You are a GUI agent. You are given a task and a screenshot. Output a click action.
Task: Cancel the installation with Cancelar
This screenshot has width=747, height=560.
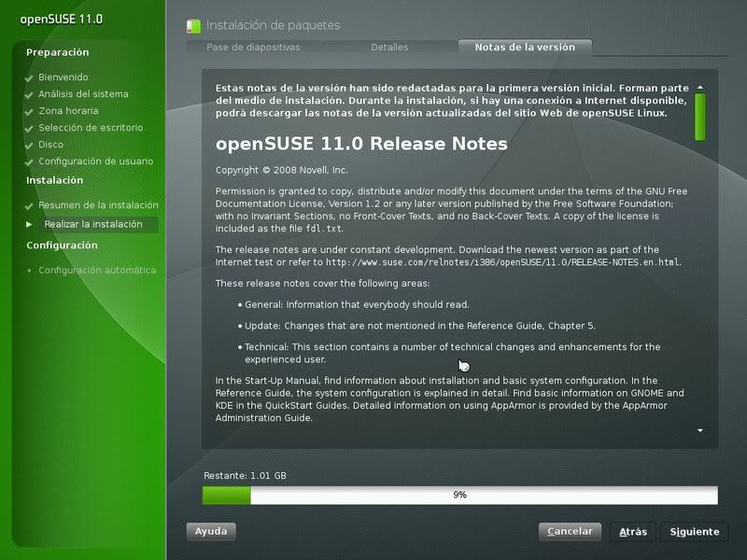point(570,531)
